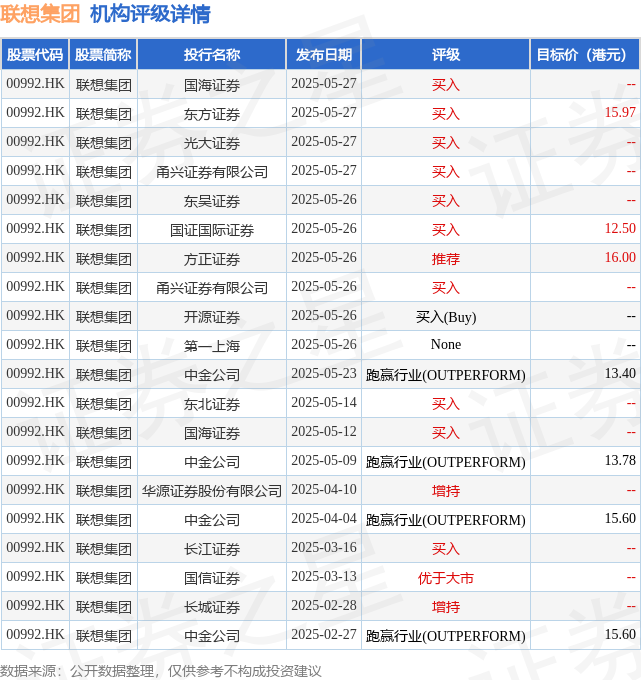641x680 pixels.
Task: Click 买入 rating in 东北证券 row
Action: (x=445, y=404)
